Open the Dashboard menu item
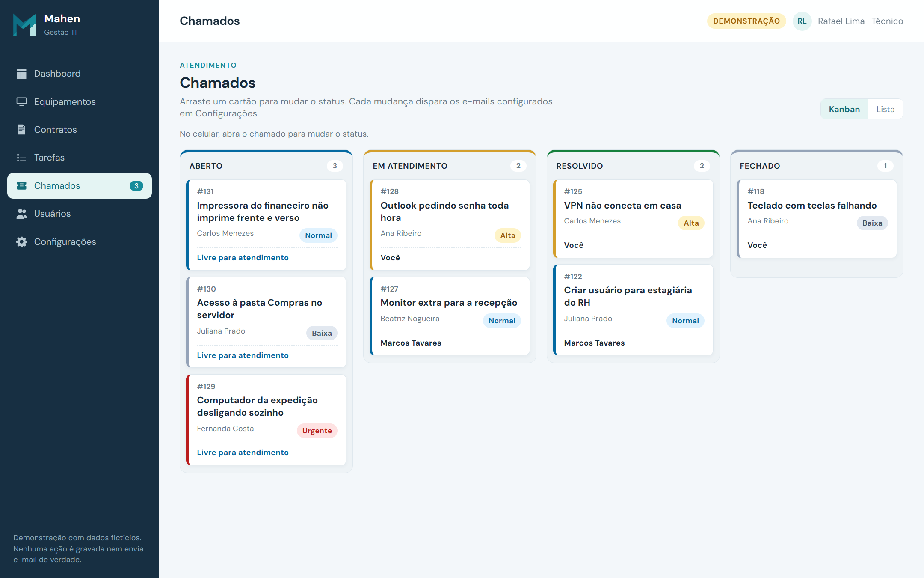 [80, 74]
